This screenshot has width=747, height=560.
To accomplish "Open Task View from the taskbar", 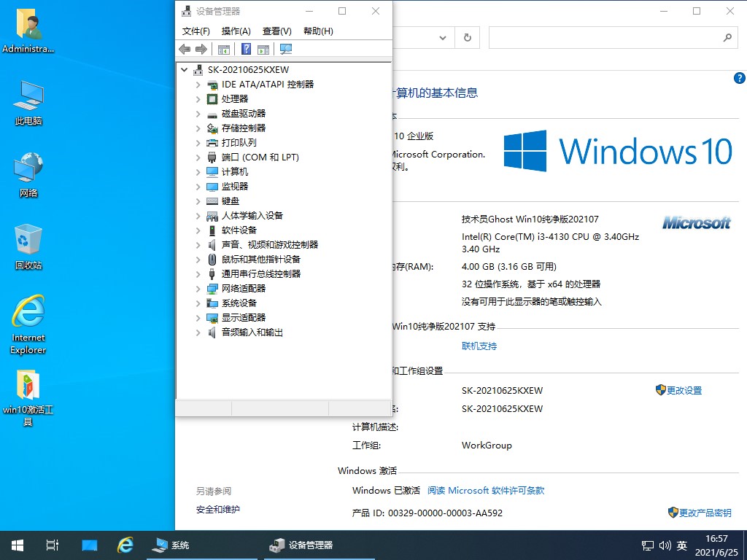I will [52, 545].
